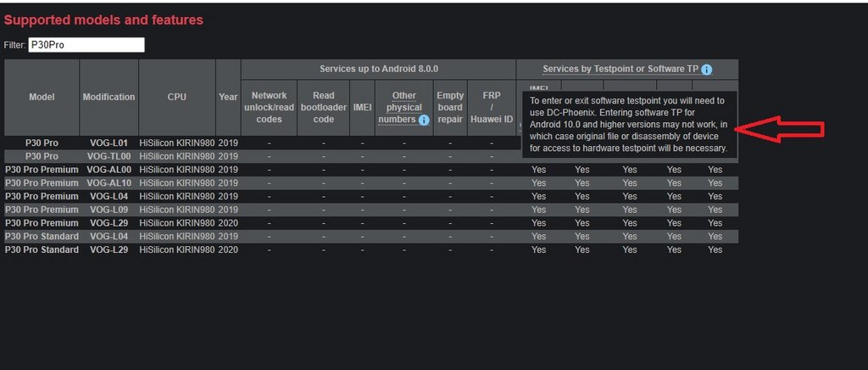Click year 2020 in P30 Pro Standard VOG-L29 row

[228, 249]
